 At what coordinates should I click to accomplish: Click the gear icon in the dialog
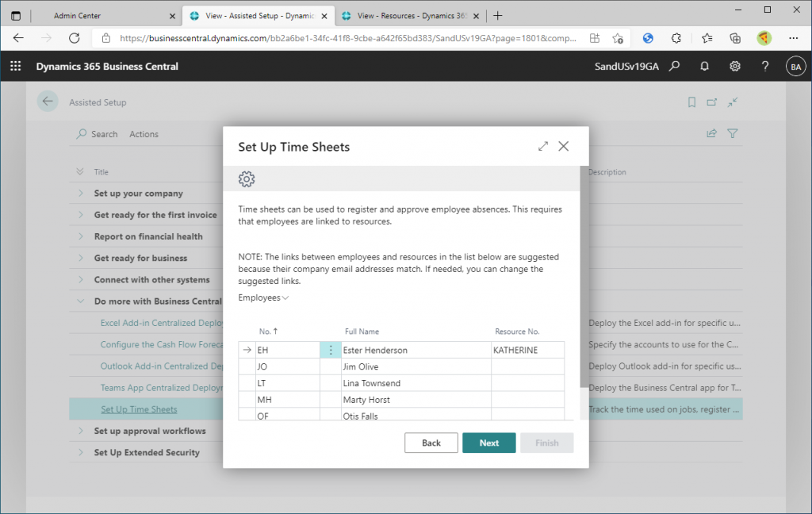[x=247, y=178]
